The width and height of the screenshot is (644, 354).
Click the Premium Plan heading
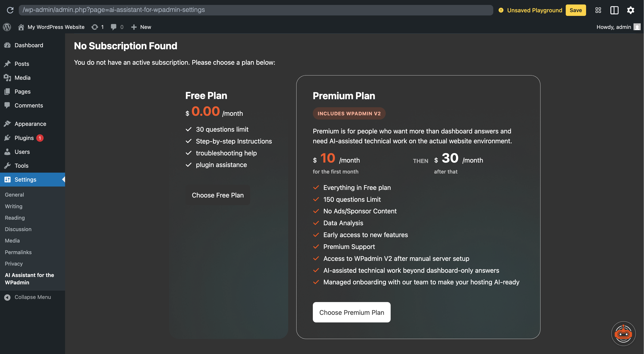click(x=344, y=96)
